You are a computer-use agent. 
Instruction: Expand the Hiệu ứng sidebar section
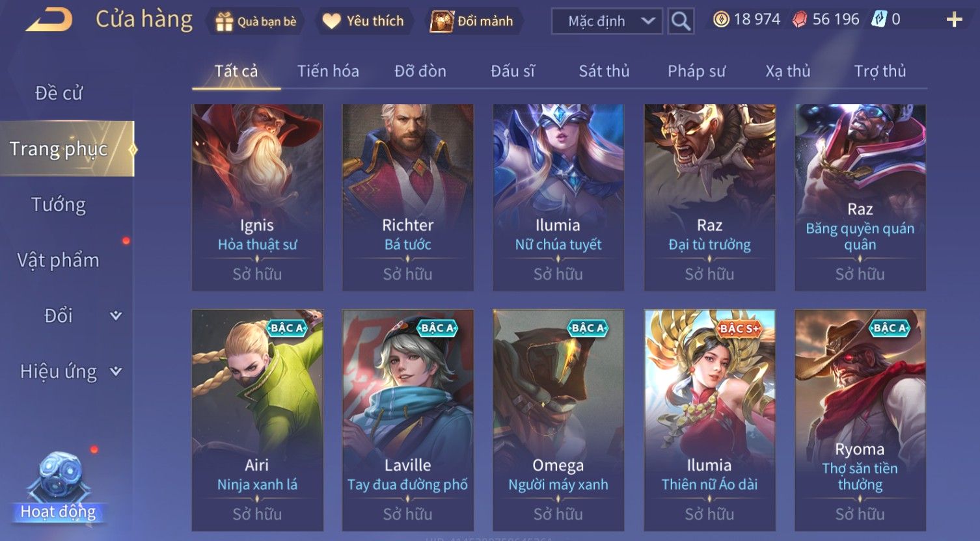coord(68,371)
